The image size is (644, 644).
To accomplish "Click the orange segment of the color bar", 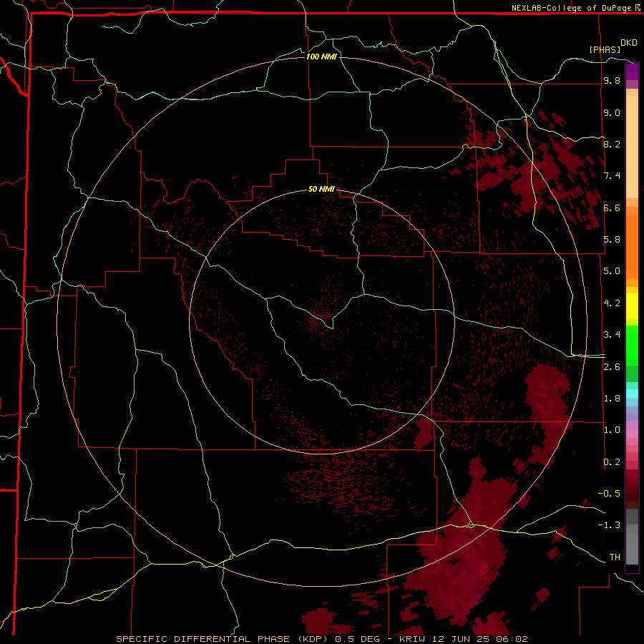I will (632, 247).
